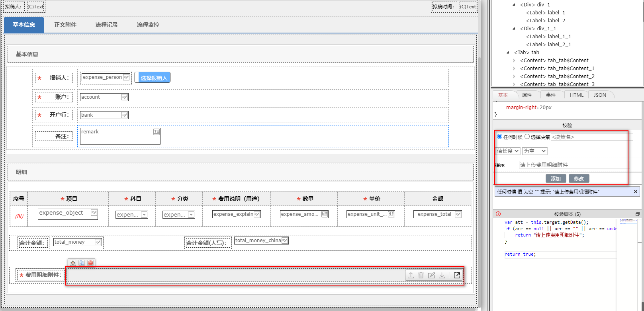Click the icon in expense_object field

point(94,213)
